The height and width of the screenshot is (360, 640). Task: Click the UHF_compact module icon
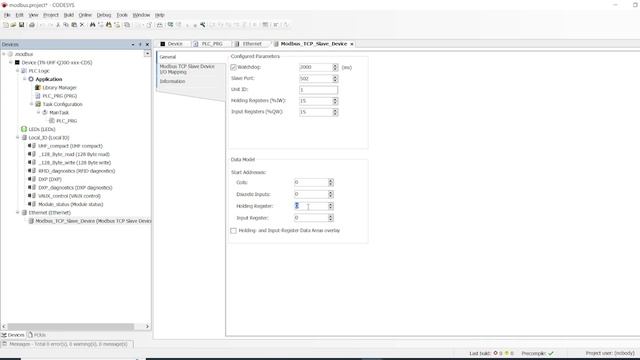[32, 146]
